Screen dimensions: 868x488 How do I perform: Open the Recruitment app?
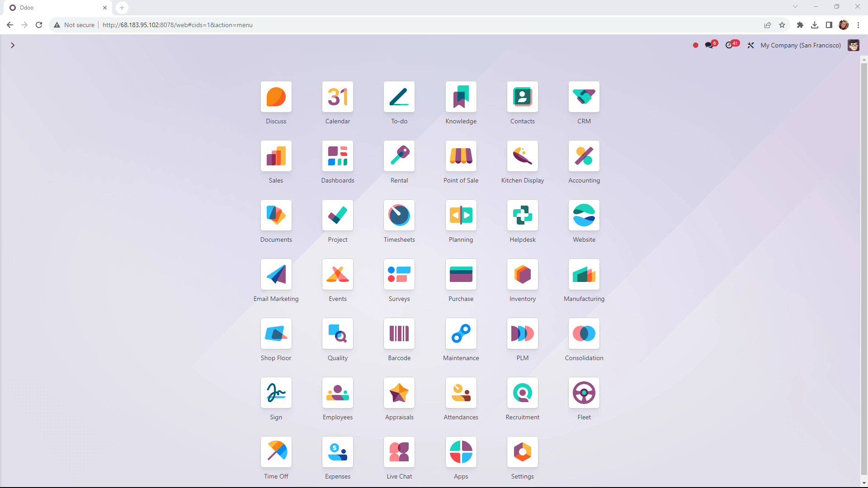coord(522,393)
